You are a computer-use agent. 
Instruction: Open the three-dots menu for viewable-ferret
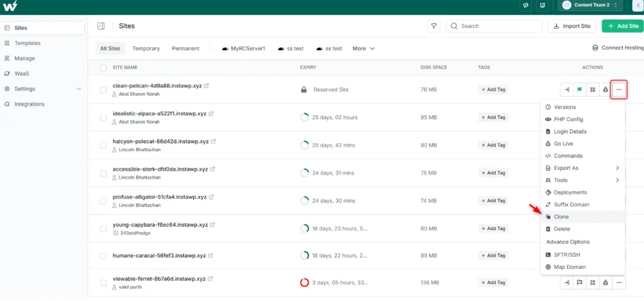coord(619,283)
